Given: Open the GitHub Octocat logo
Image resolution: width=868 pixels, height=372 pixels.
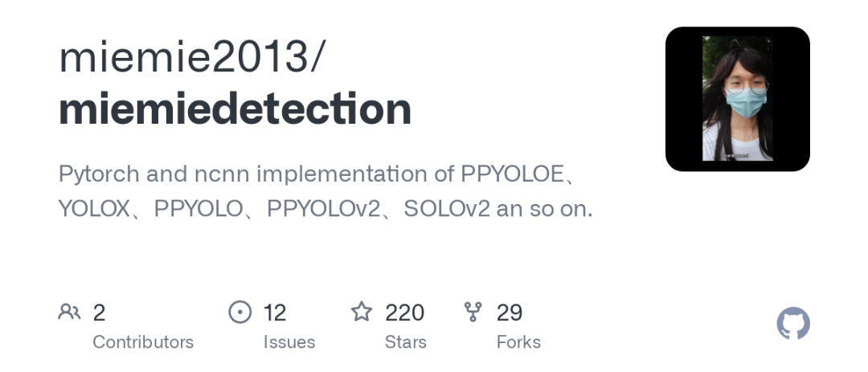Looking at the screenshot, I should (793, 324).
